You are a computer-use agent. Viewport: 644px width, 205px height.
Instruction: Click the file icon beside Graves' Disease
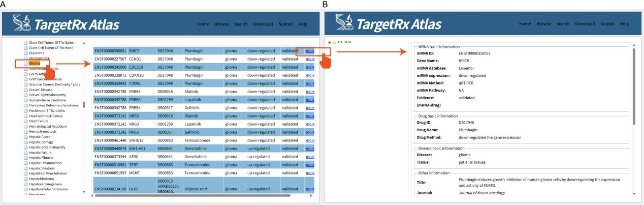coord(27,90)
